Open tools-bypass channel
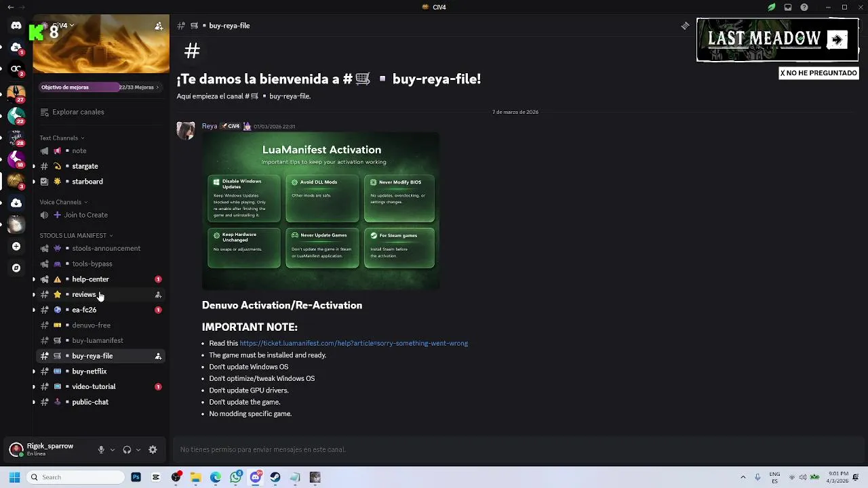 [99, 264]
